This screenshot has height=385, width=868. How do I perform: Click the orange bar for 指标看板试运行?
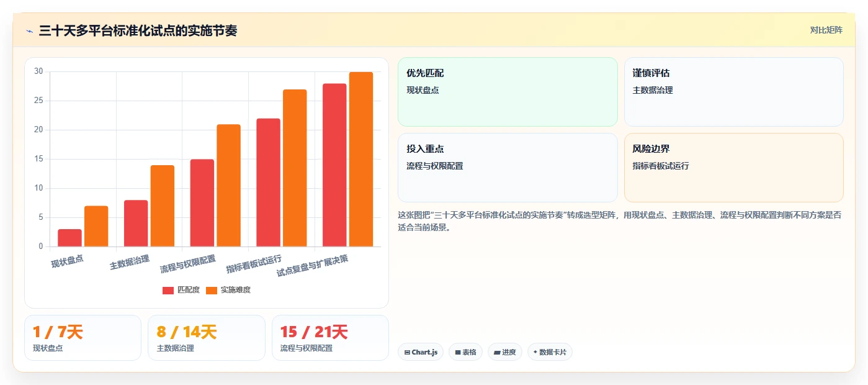click(295, 168)
